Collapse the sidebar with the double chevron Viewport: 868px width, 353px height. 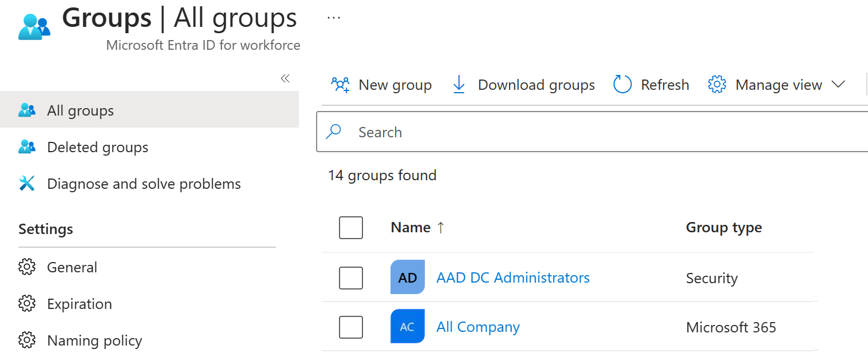point(285,78)
